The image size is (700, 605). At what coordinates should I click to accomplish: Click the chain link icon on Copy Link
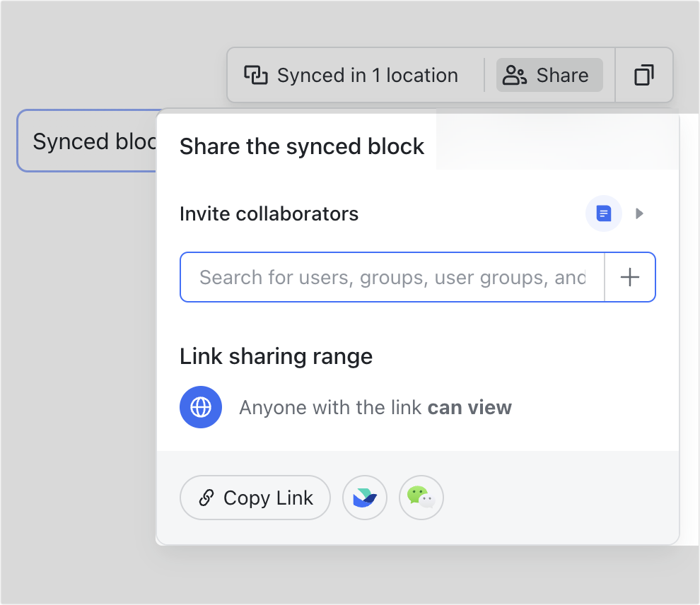[206, 498]
